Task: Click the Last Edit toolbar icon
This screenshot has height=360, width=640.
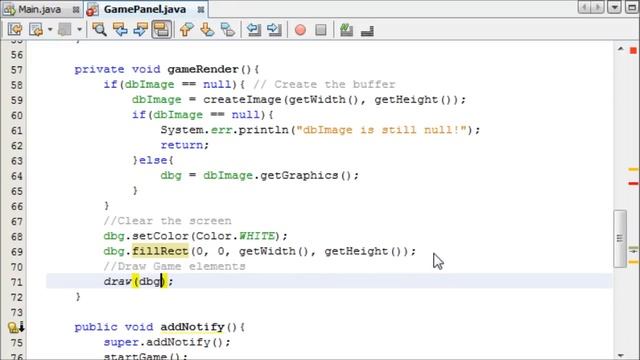Action: click(15, 29)
